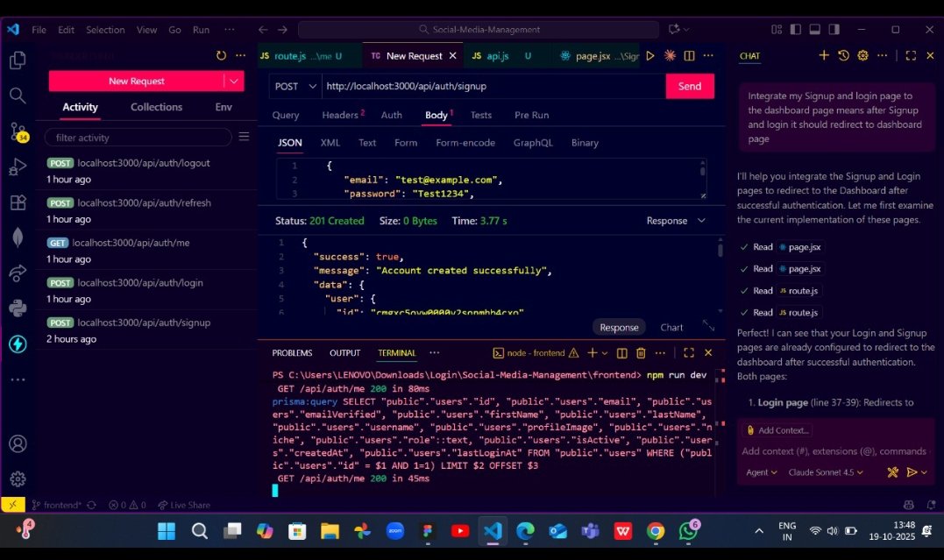Select the Thunder Client lightning icon
The width and height of the screenshot is (944, 560).
coord(18,344)
